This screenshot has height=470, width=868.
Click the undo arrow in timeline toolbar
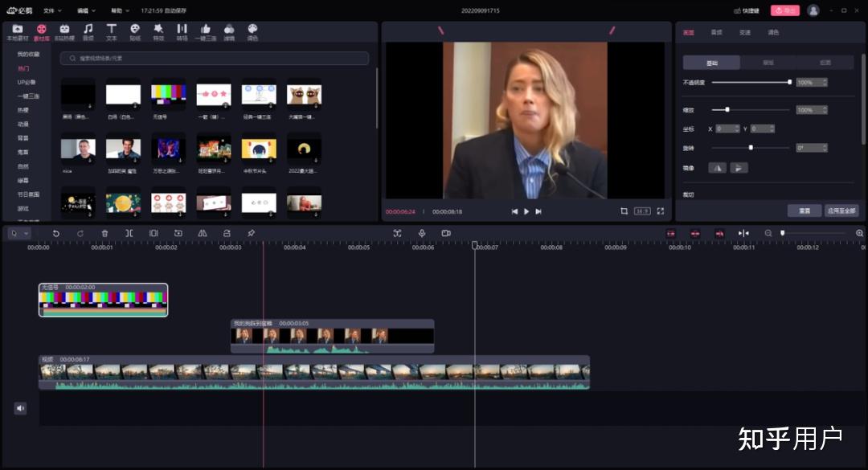55,233
